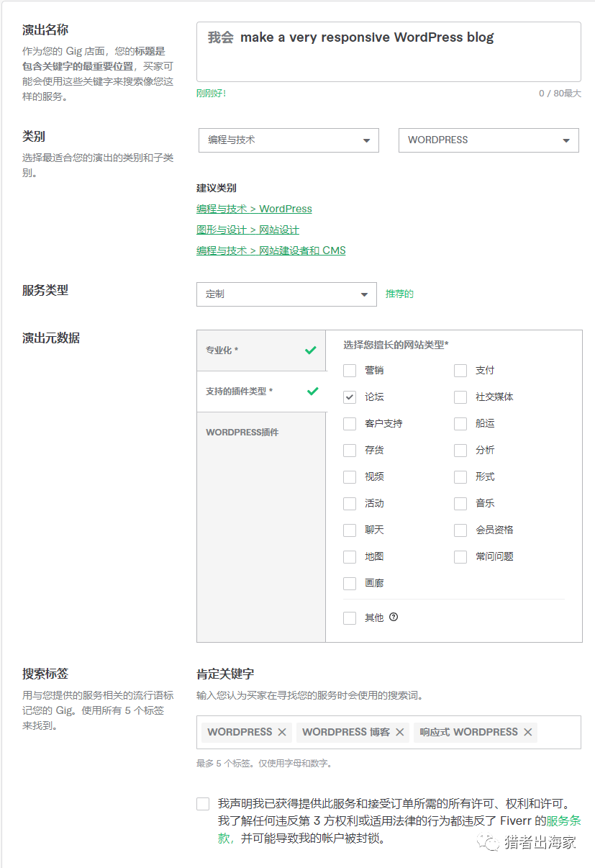Check the 画廊 checkbox
The width and height of the screenshot is (595, 868).
pyautogui.click(x=350, y=584)
